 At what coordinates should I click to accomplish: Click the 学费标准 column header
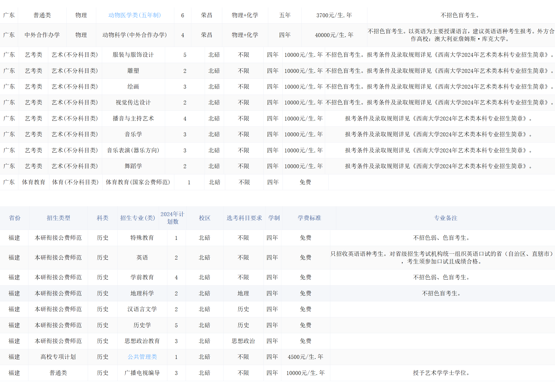[x=309, y=218]
